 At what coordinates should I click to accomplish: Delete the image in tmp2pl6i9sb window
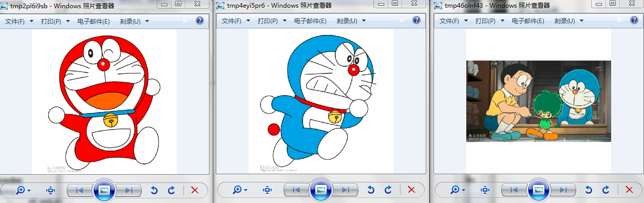point(195,190)
